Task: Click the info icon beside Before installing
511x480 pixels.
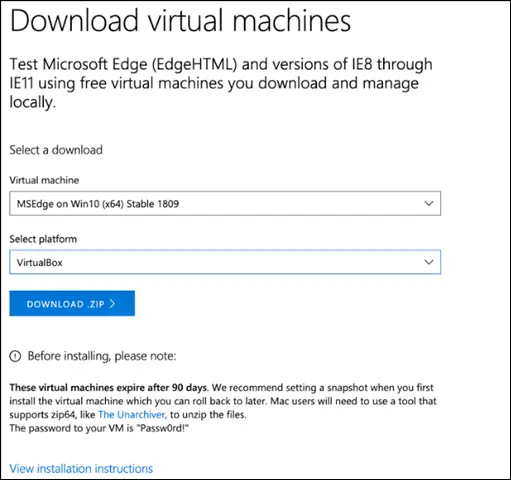Action: 15,356
